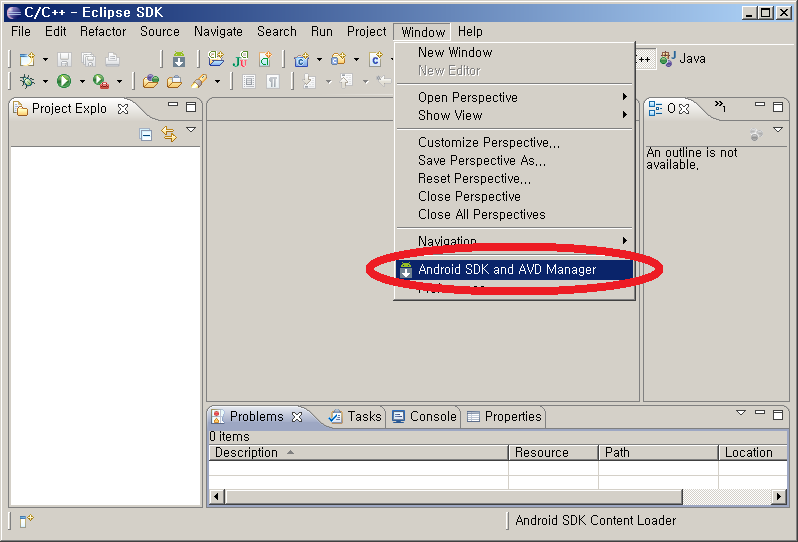Open Outline view menu triangle
798x542 pixels.
(x=778, y=130)
